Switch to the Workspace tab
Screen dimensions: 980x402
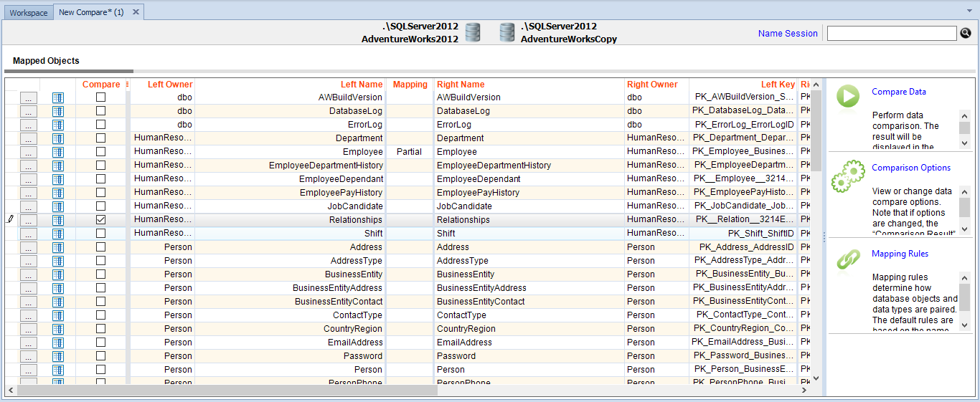click(29, 13)
